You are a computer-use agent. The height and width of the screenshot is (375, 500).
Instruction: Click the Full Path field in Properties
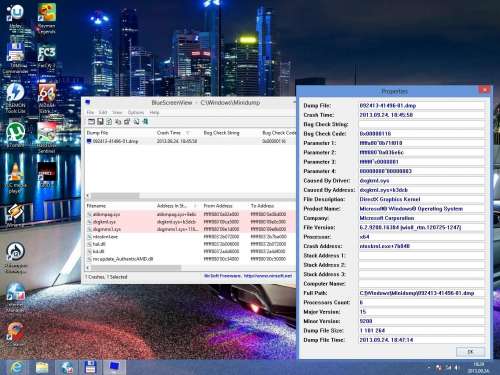coord(421,293)
